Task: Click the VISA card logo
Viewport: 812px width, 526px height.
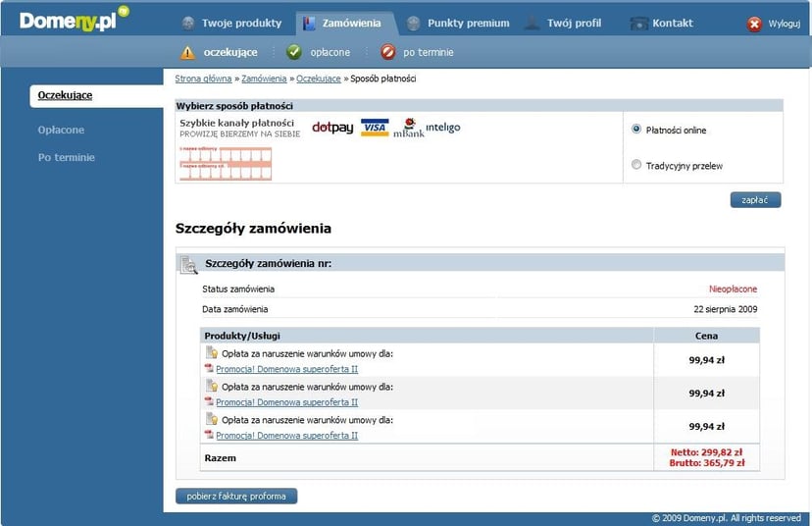Action: pyautogui.click(x=375, y=128)
